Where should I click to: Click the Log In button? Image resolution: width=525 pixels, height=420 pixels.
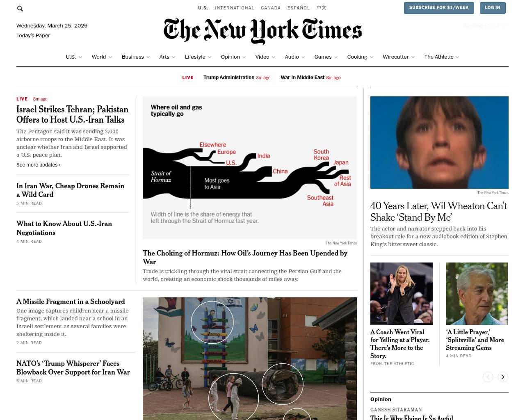(493, 8)
